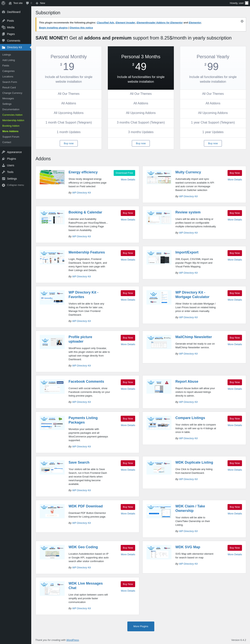Open WDK Duplicate Listing title link

pyautogui.click(x=194, y=462)
